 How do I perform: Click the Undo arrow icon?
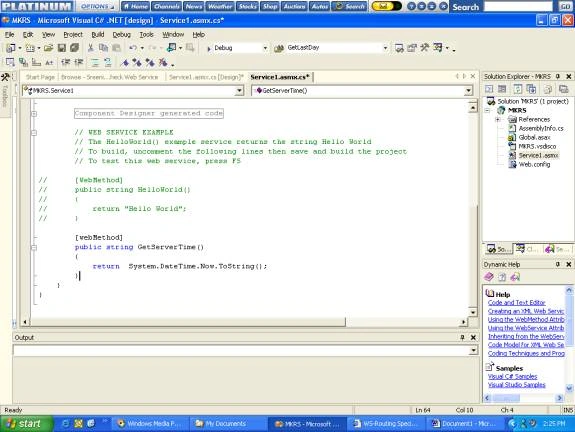133,48
